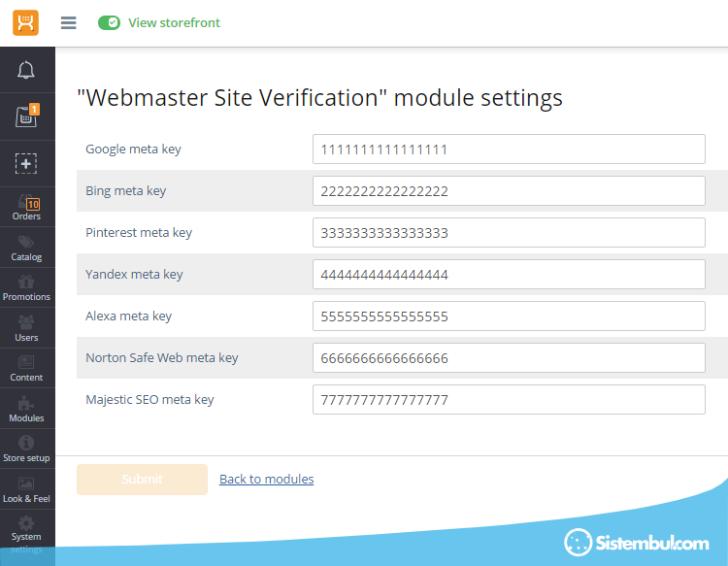Open the Orders menu
Image resolution: width=728 pixels, height=566 pixels.
26,208
